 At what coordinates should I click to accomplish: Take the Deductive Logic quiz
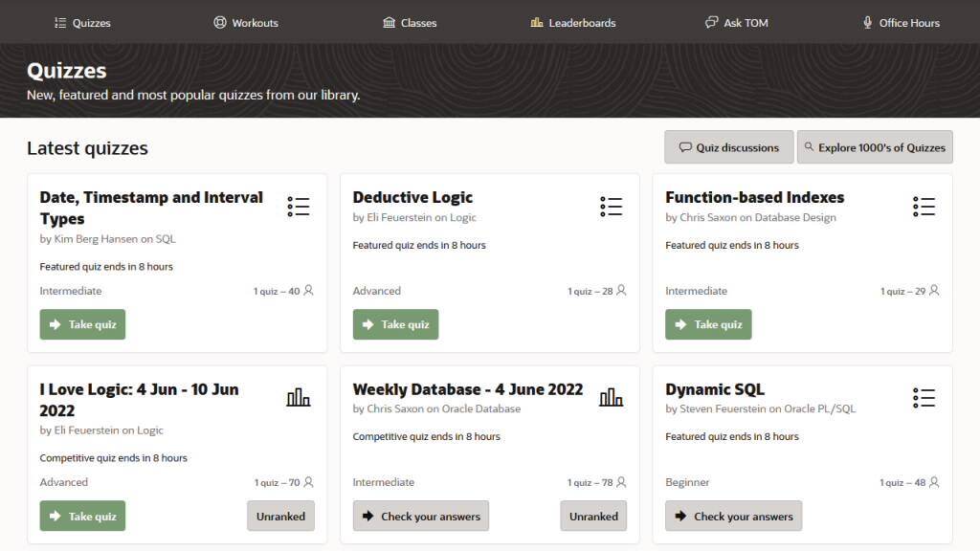tap(395, 324)
